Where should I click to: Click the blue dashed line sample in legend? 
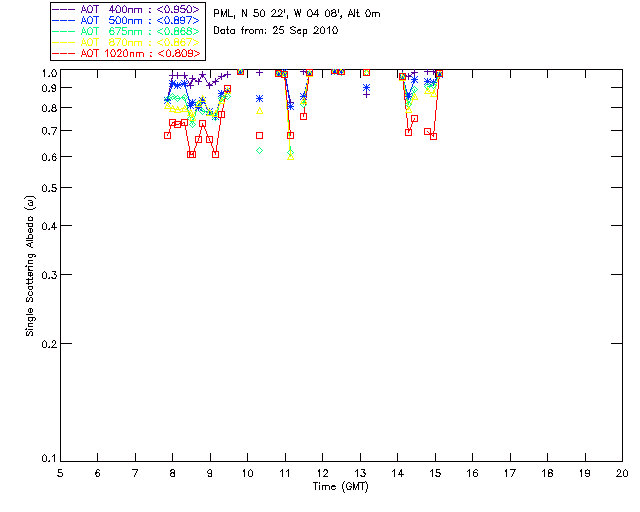(64, 20)
